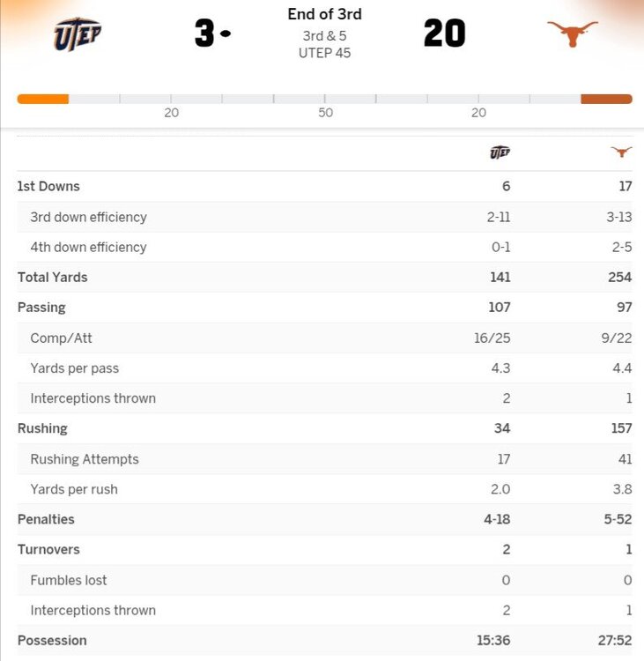The width and height of the screenshot is (644, 661).
Task: Click the "Total Yards" row label
Action: [x=53, y=277]
